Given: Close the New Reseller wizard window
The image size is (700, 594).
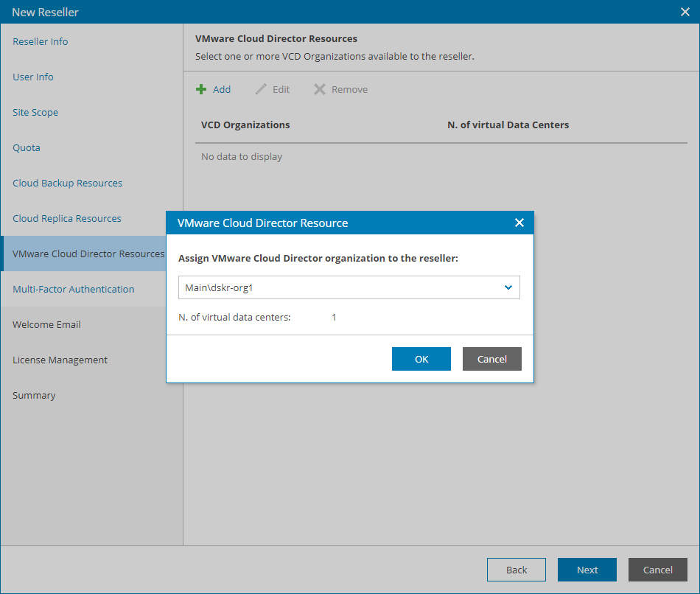Looking at the screenshot, I should click(x=685, y=12).
